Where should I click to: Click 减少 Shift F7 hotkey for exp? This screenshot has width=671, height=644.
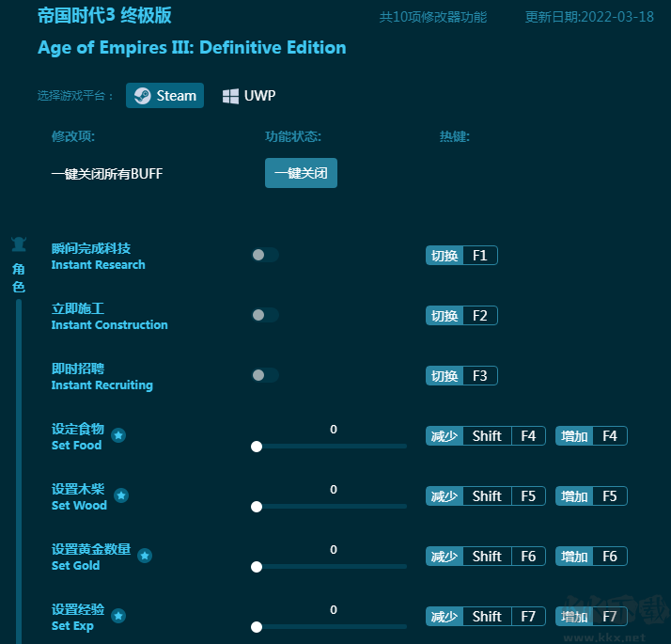pyautogui.click(x=485, y=617)
